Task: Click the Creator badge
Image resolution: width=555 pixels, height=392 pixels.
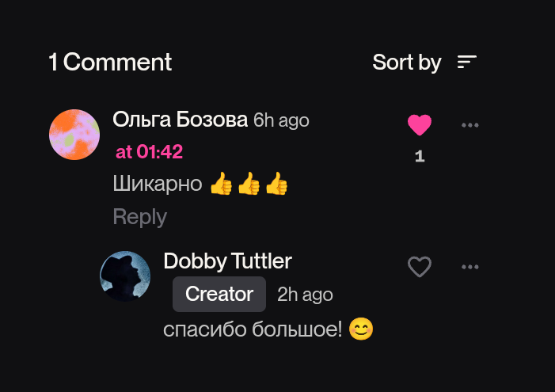Action: click(219, 295)
